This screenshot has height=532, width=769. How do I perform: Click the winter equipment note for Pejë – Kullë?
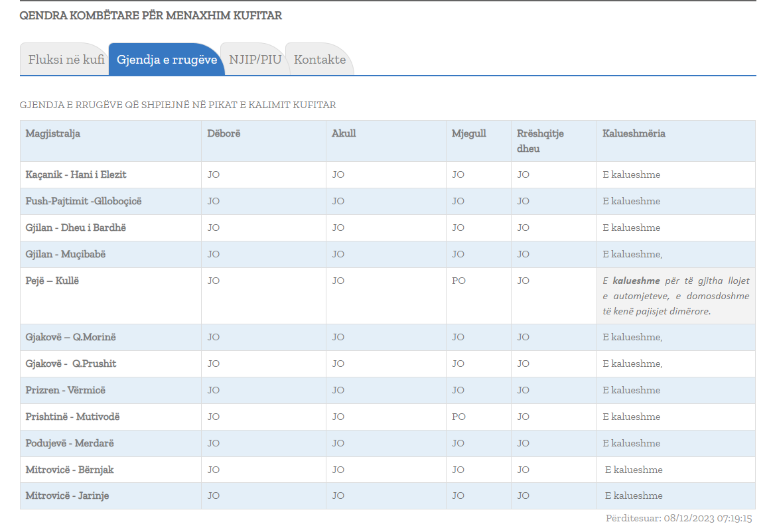coord(675,296)
